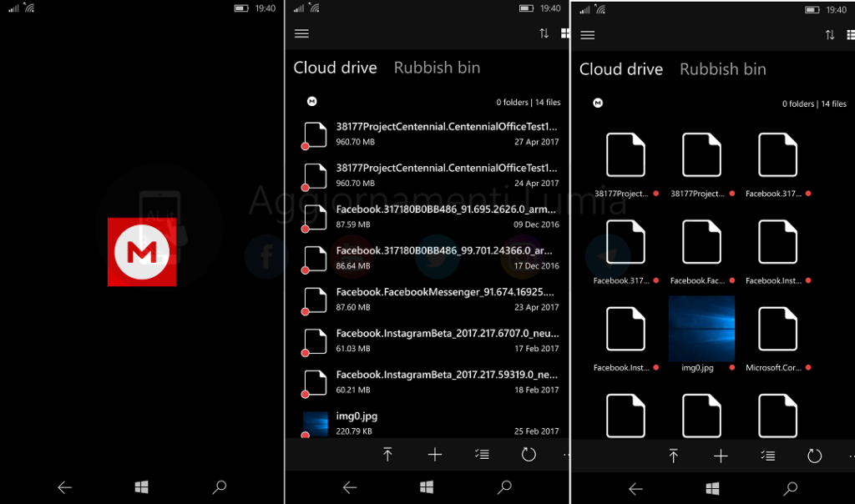Screen dimensions: 855x504
Task: Click the upload arrow icon in the list view screen
Action: (387, 455)
